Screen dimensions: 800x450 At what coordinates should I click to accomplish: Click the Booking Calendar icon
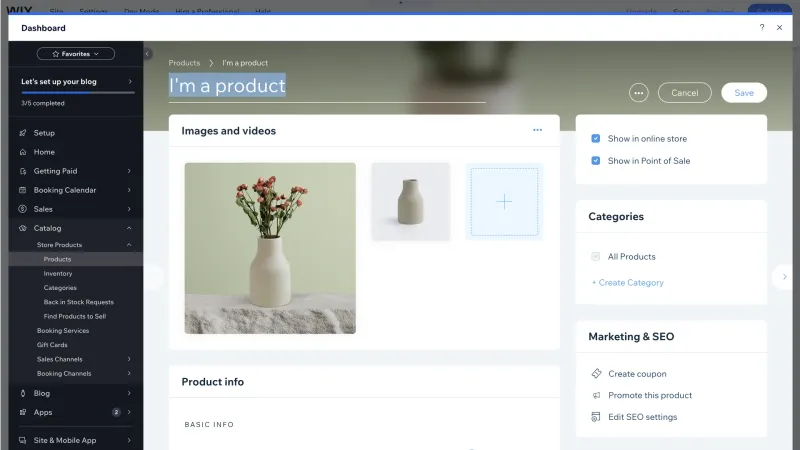click(x=22, y=190)
